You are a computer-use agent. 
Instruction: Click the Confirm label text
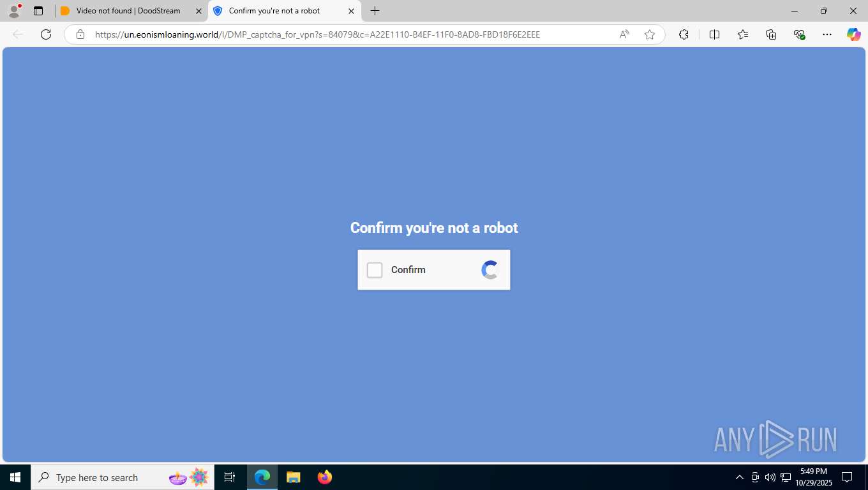[408, 270]
